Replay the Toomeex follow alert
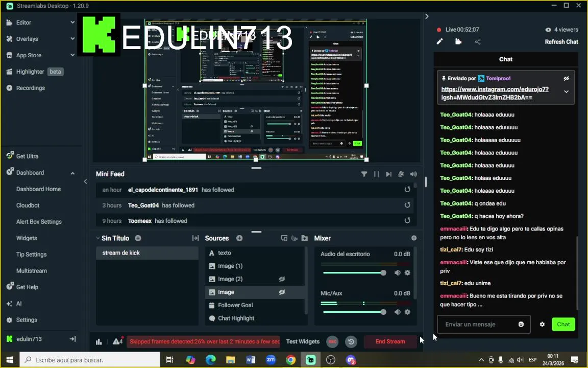 tap(407, 220)
